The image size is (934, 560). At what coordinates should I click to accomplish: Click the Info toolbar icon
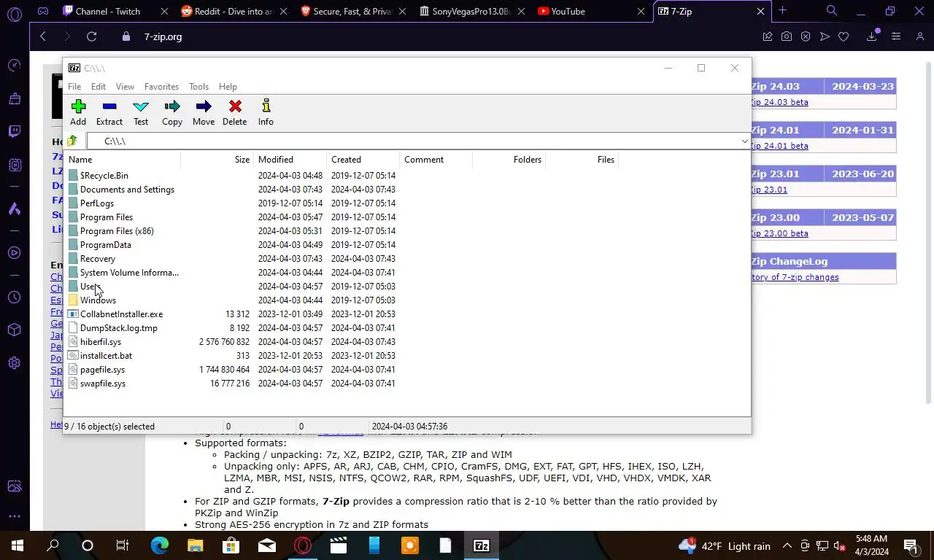pos(266,106)
